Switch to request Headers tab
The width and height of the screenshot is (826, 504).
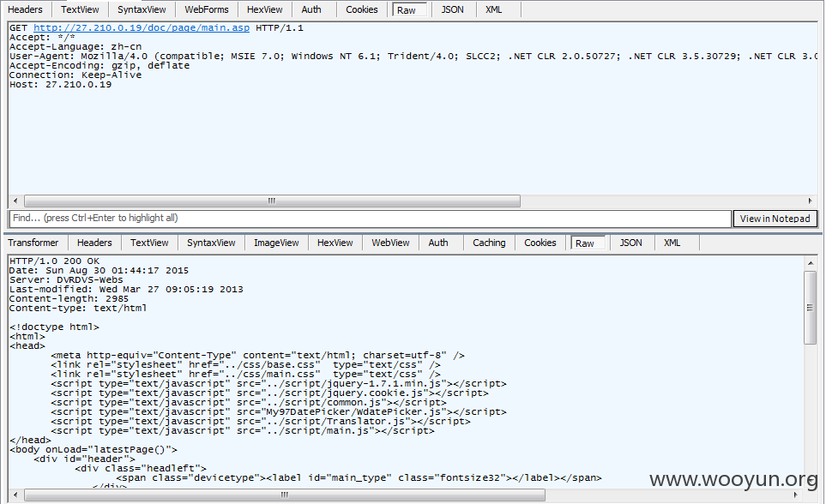click(x=25, y=9)
